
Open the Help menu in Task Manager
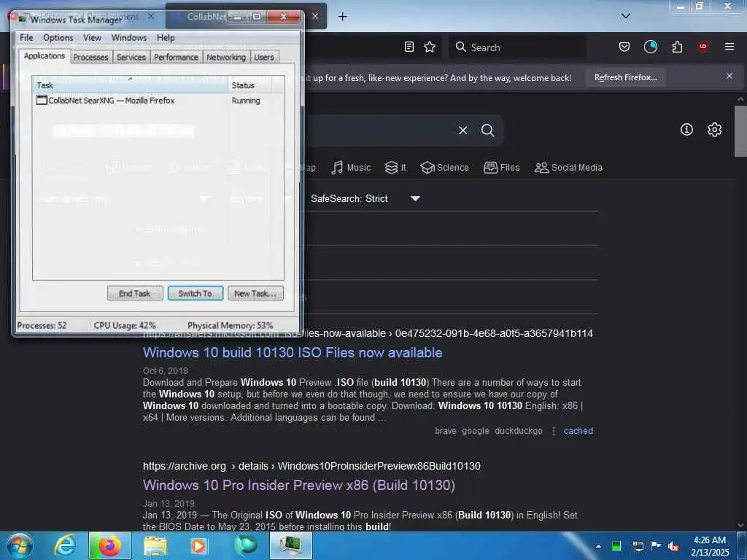tap(166, 38)
